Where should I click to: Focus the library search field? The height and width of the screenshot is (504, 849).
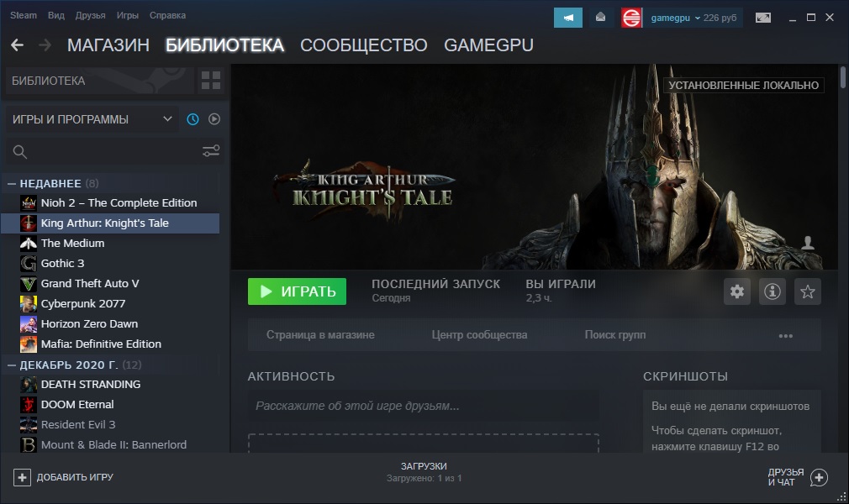[x=115, y=151]
